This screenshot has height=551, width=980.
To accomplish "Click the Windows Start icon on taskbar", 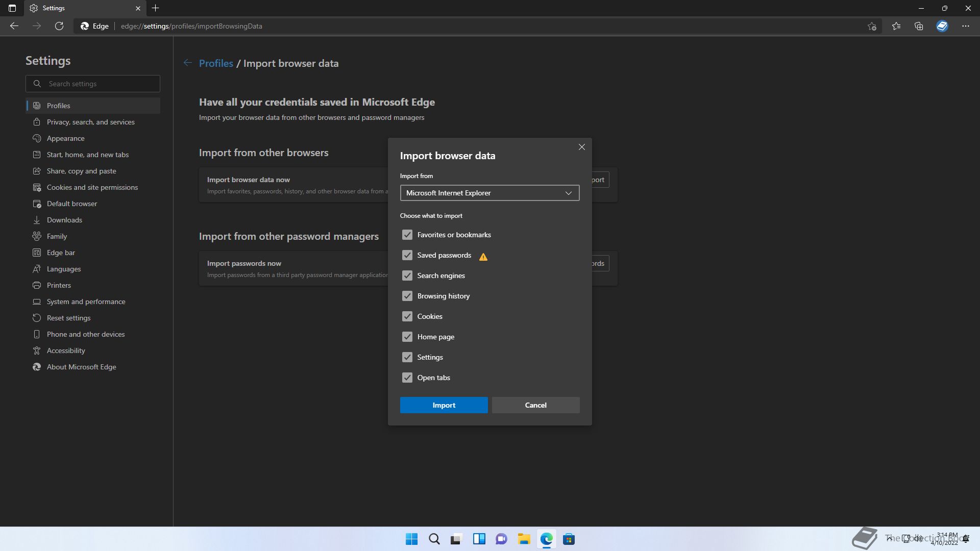I will 411,539.
